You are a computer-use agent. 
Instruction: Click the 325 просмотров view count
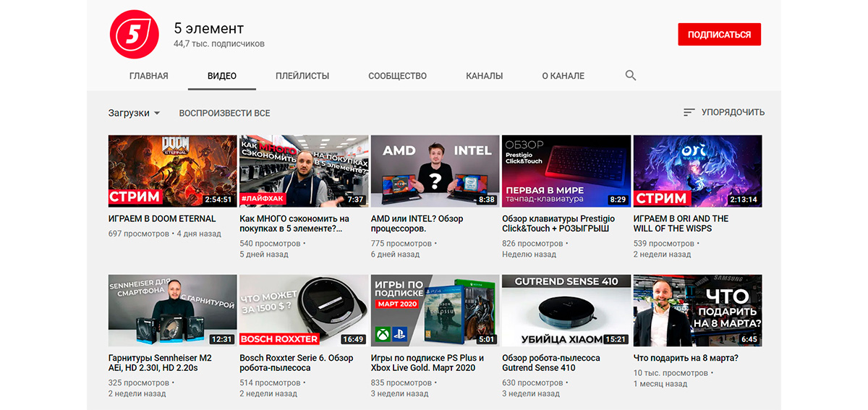click(x=139, y=383)
